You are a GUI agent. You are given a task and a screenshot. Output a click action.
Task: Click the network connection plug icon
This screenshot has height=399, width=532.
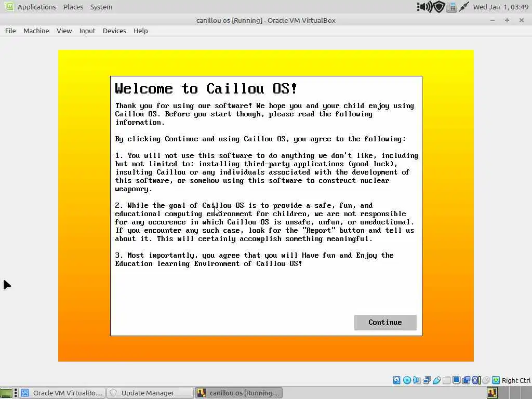point(464,7)
